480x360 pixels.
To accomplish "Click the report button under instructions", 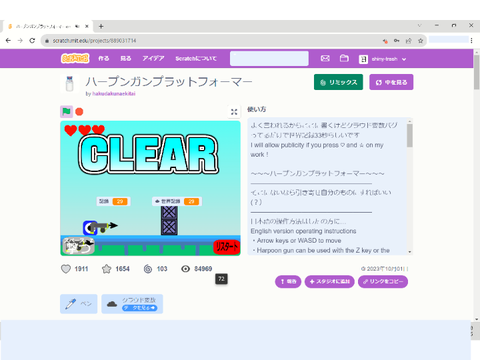I will pyautogui.click(x=288, y=282).
